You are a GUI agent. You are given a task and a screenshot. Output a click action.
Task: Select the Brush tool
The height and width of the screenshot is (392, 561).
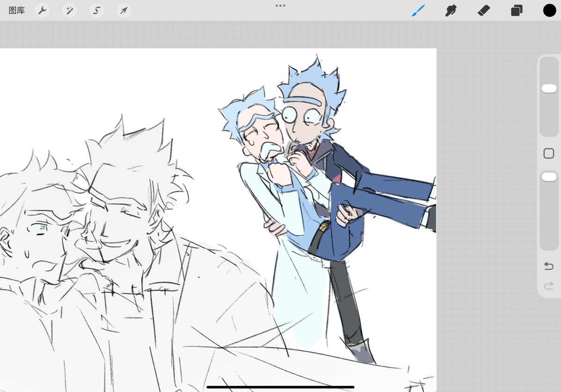[418, 10]
